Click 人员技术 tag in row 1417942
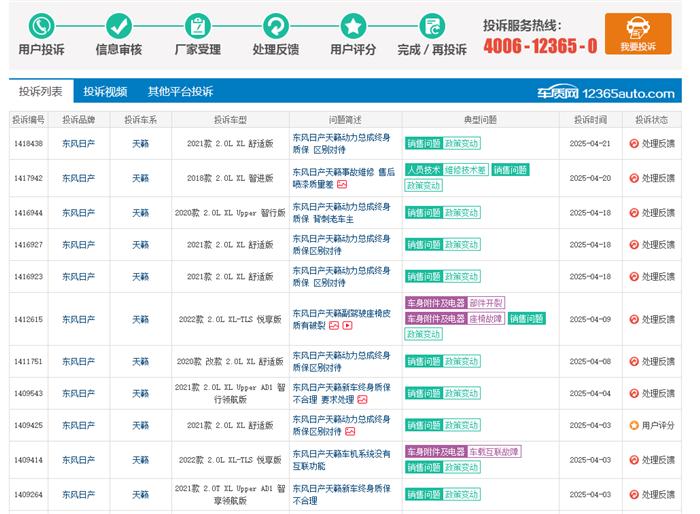The image size is (700, 514). coord(423,170)
